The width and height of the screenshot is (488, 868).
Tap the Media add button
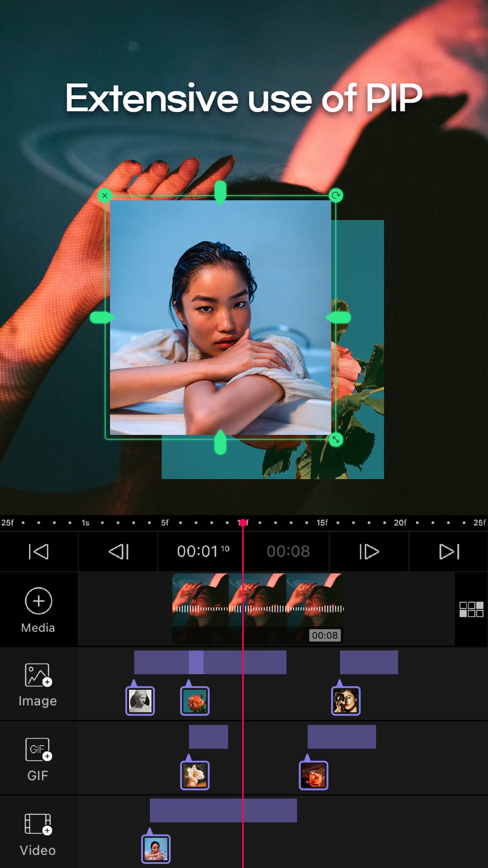tap(38, 609)
